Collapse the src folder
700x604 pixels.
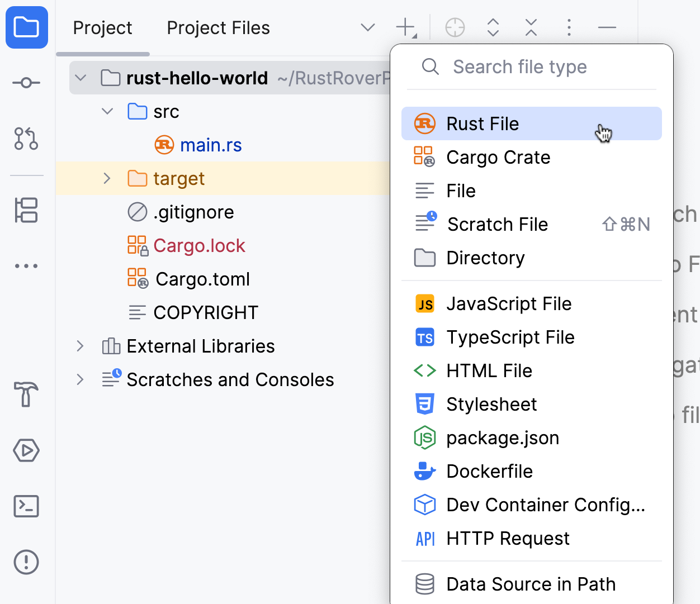coord(107,111)
